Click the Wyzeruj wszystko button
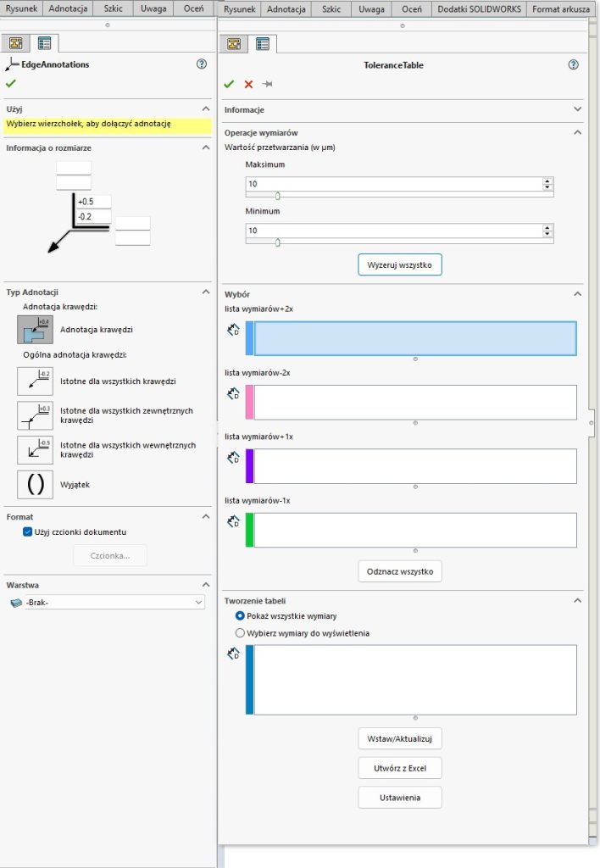 (x=400, y=264)
